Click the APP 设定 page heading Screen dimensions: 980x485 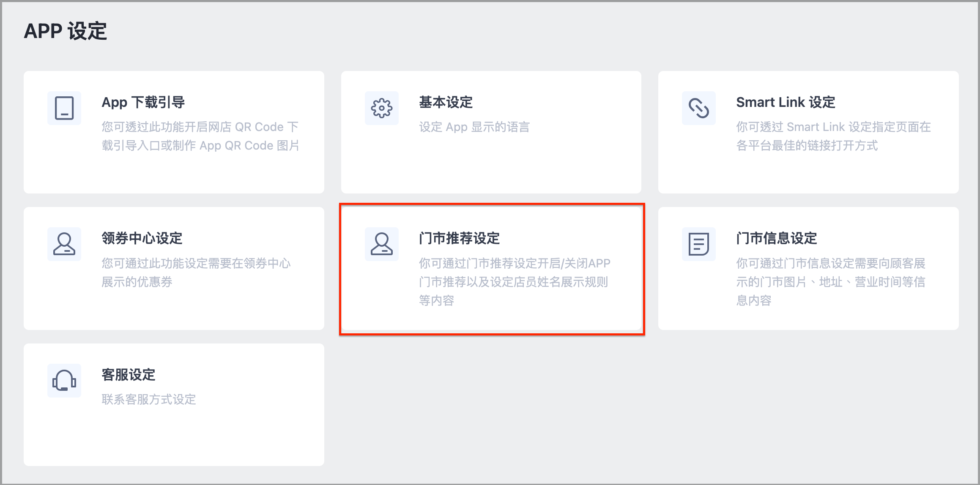tap(66, 31)
